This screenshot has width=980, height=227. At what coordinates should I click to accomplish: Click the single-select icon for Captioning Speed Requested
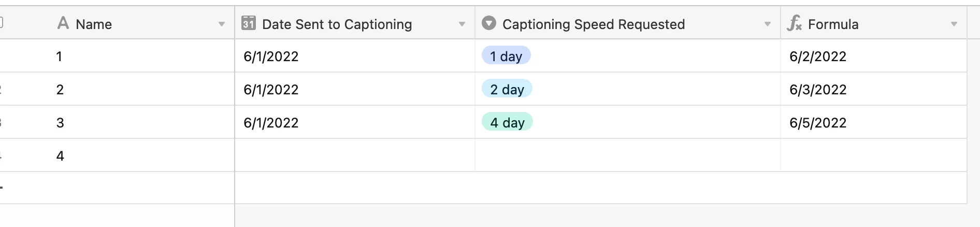(489, 23)
